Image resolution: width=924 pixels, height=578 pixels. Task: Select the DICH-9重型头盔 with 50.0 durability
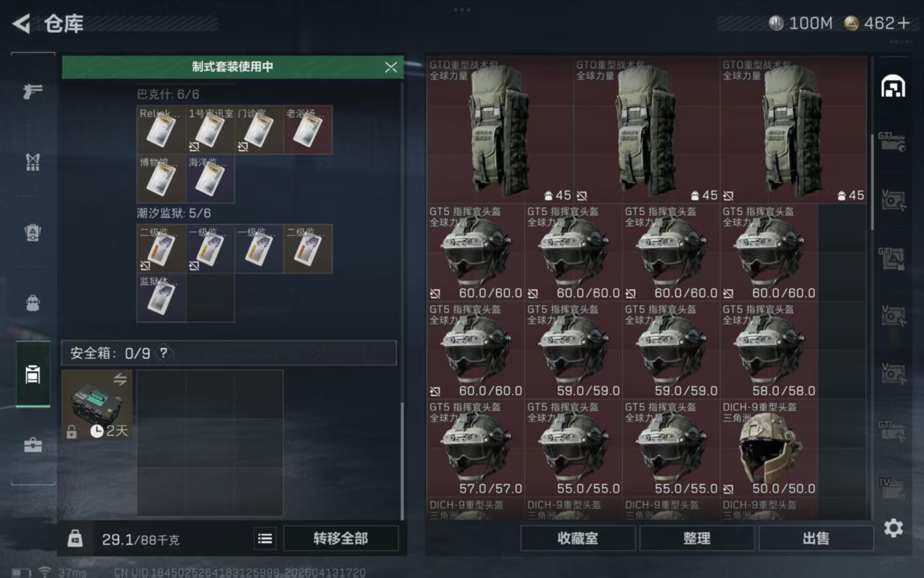pos(769,448)
